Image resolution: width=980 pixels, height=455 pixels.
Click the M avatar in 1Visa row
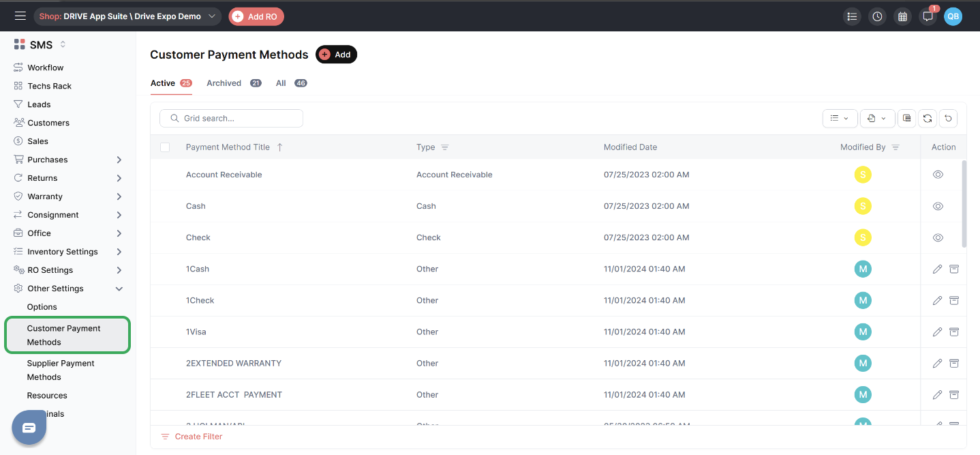coord(863,332)
